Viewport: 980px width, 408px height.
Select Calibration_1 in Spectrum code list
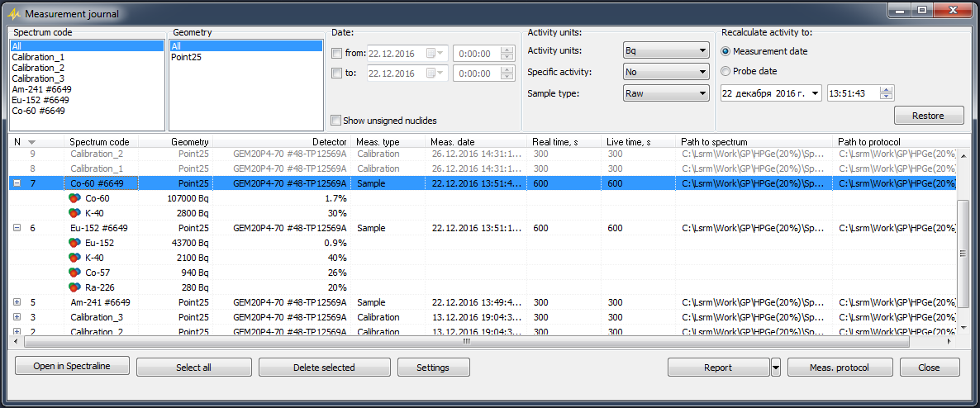click(38, 57)
